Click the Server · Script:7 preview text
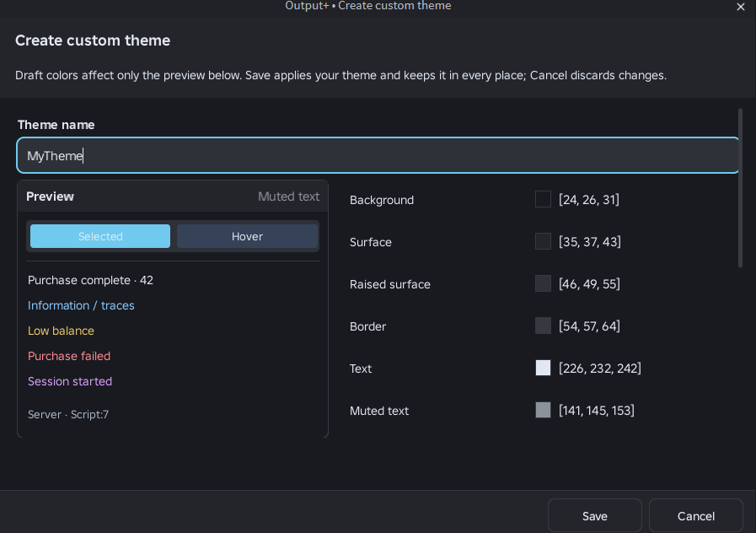Viewport: 756px width, 533px height. 68,414
